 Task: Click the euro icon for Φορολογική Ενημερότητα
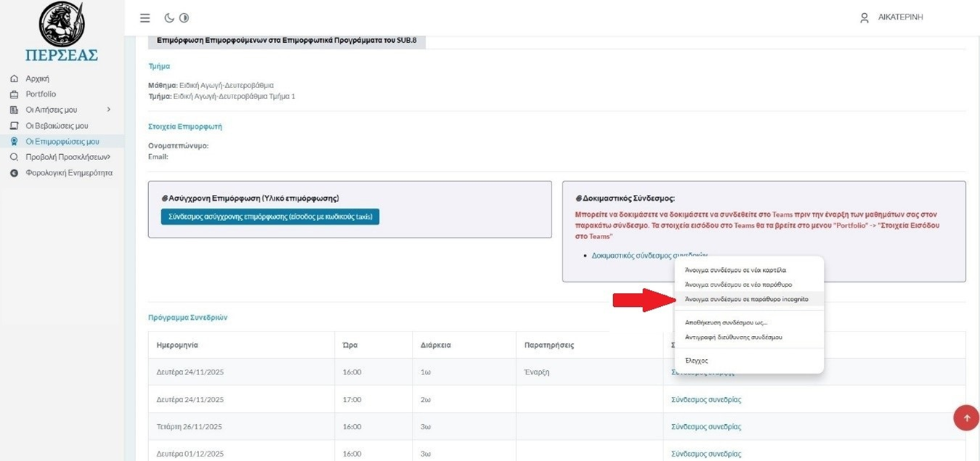pyautogui.click(x=14, y=173)
